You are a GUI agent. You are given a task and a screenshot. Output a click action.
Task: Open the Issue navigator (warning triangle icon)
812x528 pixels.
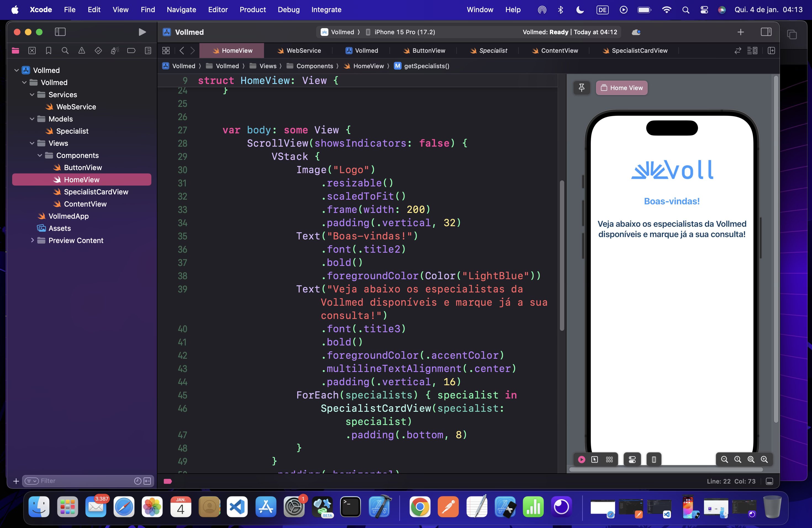point(81,51)
